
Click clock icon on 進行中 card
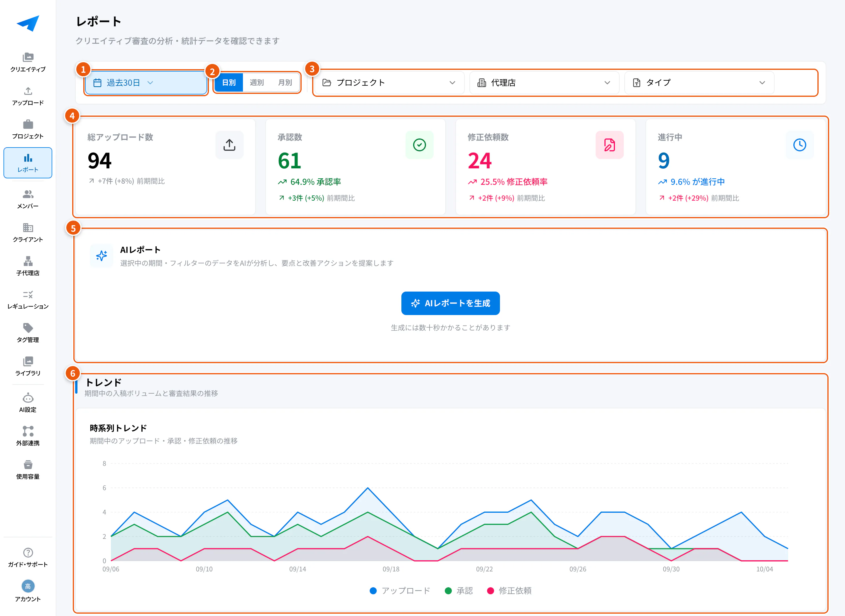800,145
